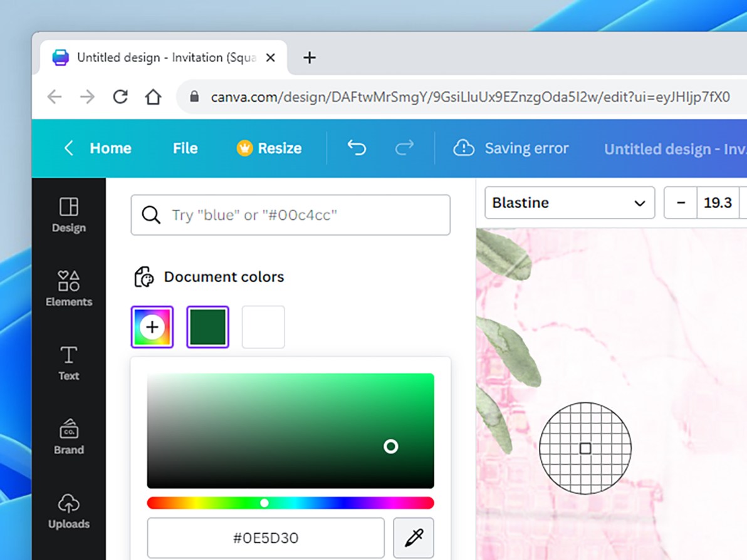Open the Elements panel

click(x=68, y=289)
